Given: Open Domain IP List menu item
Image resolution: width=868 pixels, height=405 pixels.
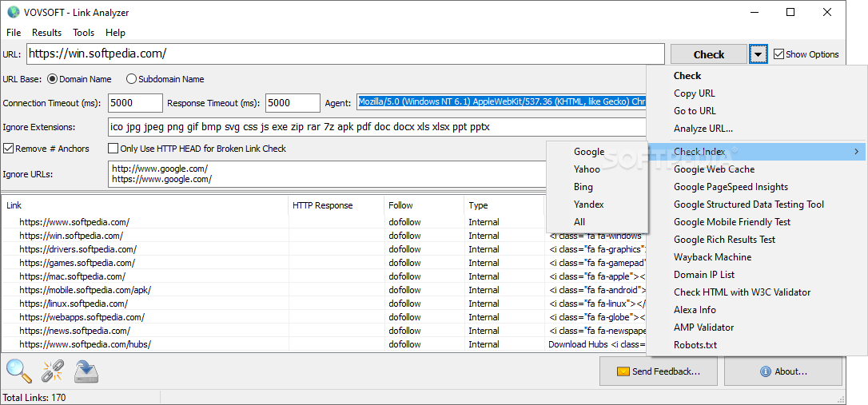Looking at the screenshot, I should [756, 275].
